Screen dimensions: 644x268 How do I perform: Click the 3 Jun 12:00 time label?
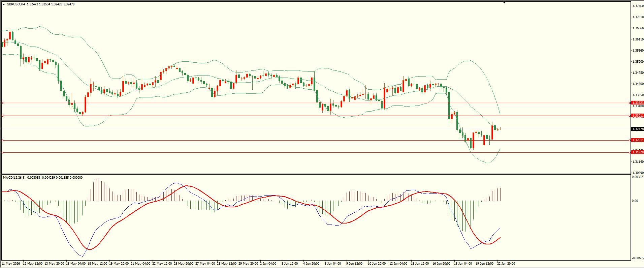[290, 264]
